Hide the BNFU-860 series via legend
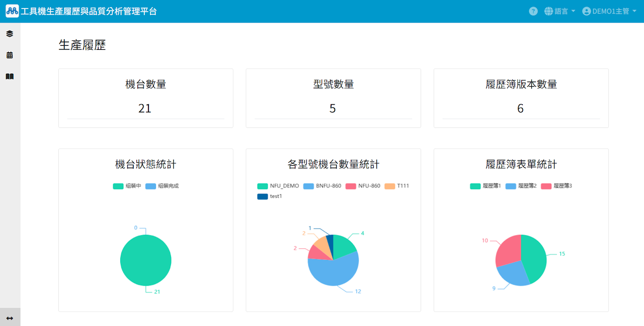The image size is (644, 326). coord(323,186)
